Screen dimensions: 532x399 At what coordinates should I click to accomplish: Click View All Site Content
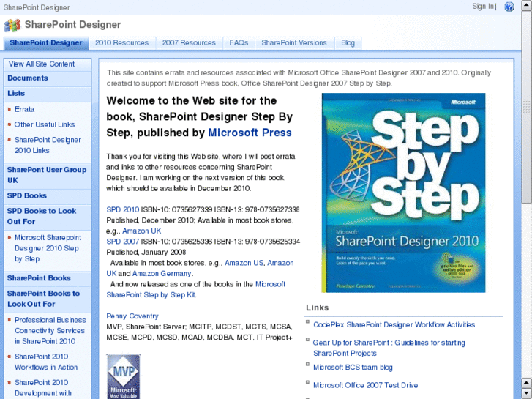coord(42,64)
